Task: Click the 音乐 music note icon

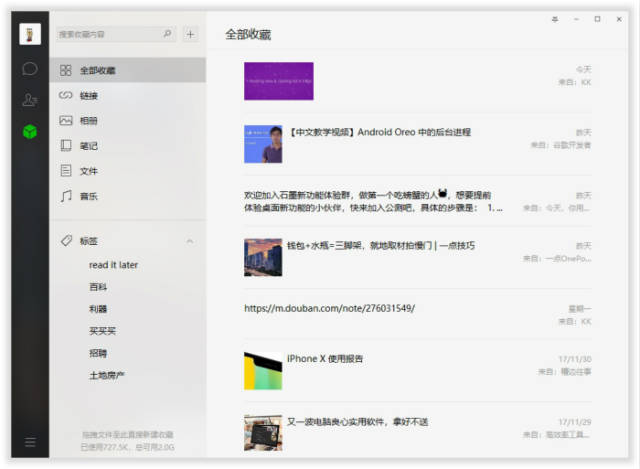Action: pyautogui.click(x=66, y=196)
